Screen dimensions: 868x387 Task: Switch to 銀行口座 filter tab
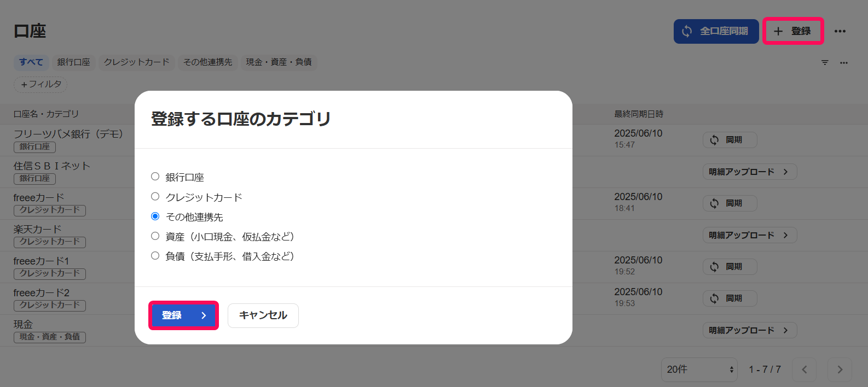tap(74, 62)
